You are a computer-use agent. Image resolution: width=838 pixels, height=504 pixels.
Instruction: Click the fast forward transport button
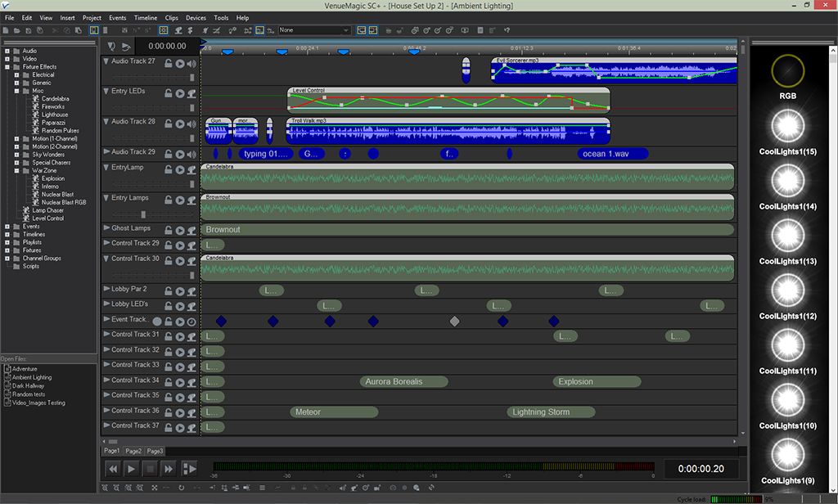pos(169,469)
